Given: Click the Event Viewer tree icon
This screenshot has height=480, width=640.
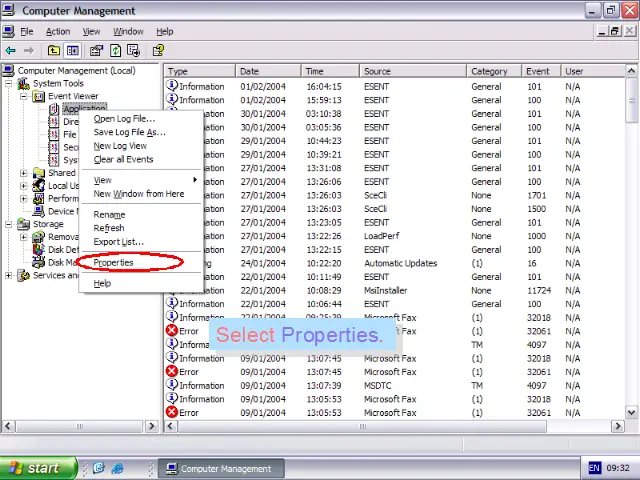Looking at the screenshot, I should coord(38,96).
